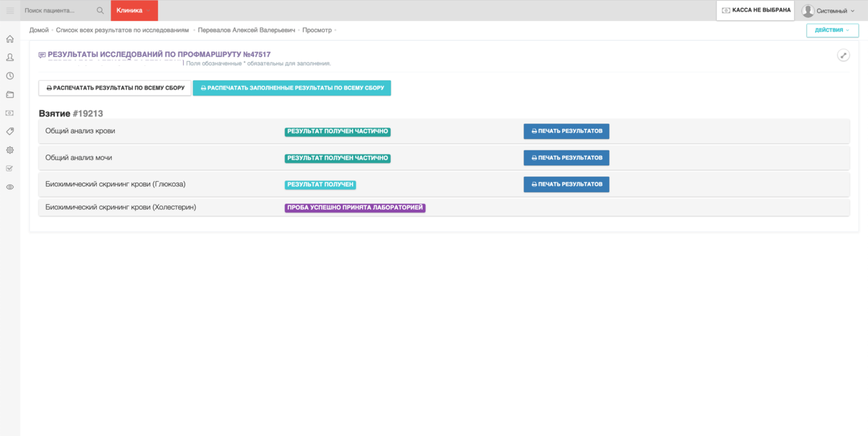Click status badge for Общий анализ крови
The image size is (868, 436).
coord(338,132)
